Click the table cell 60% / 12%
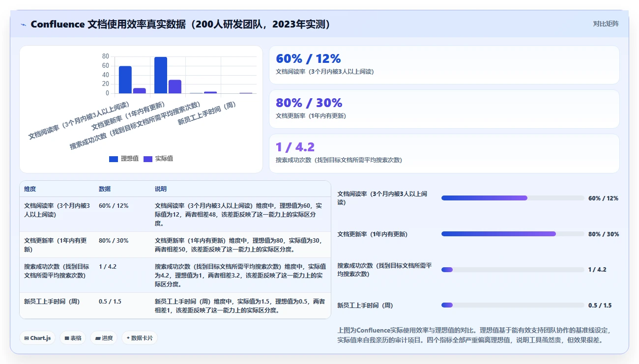The height and width of the screenshot is (364, 639). click(x=114, y=205)
